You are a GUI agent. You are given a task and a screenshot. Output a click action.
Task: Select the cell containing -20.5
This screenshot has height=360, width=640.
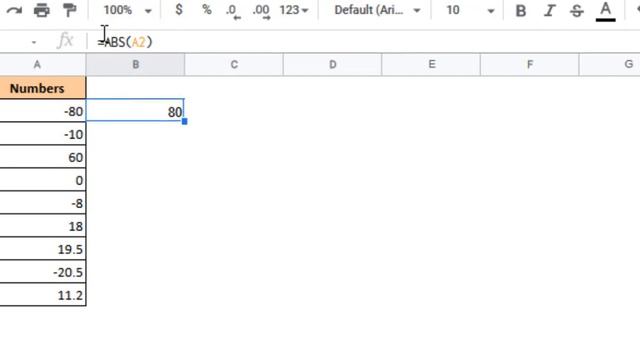(x=43, y=272)
